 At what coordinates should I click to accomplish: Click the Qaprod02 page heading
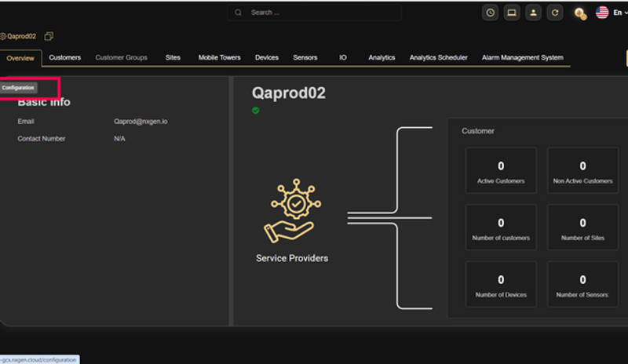pos(289,93)
